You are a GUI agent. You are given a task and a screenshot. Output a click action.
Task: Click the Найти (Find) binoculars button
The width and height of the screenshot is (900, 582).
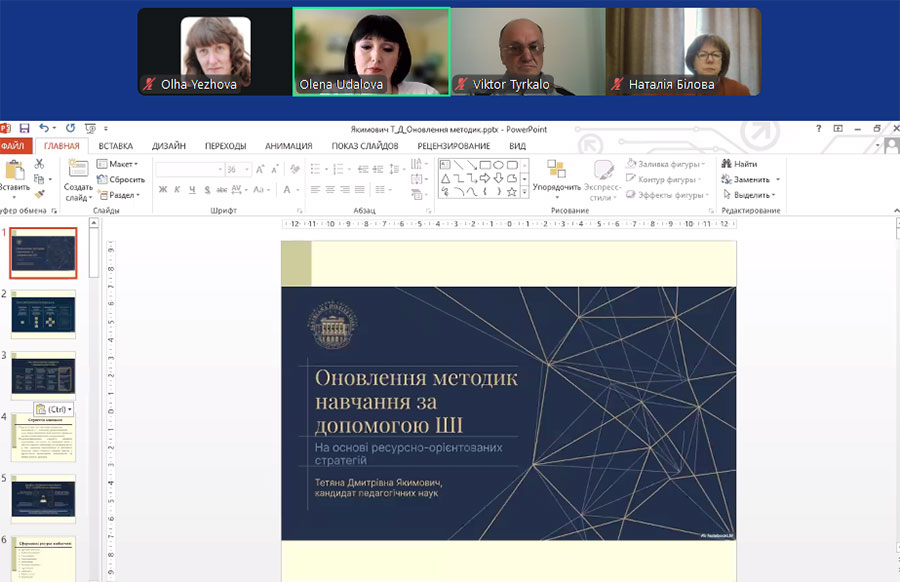coord(739,164)
